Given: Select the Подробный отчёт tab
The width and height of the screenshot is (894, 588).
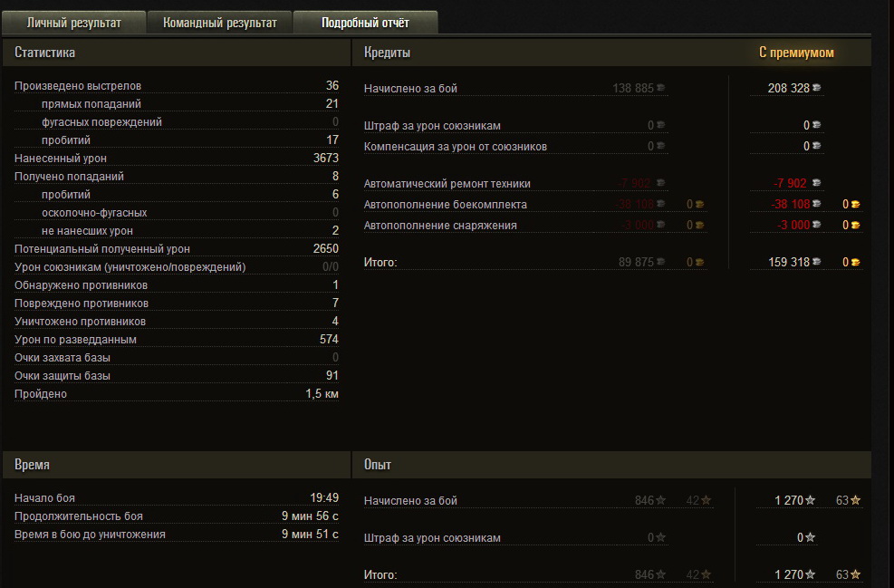Looking at the screenshot, I should tap(365, 23).
